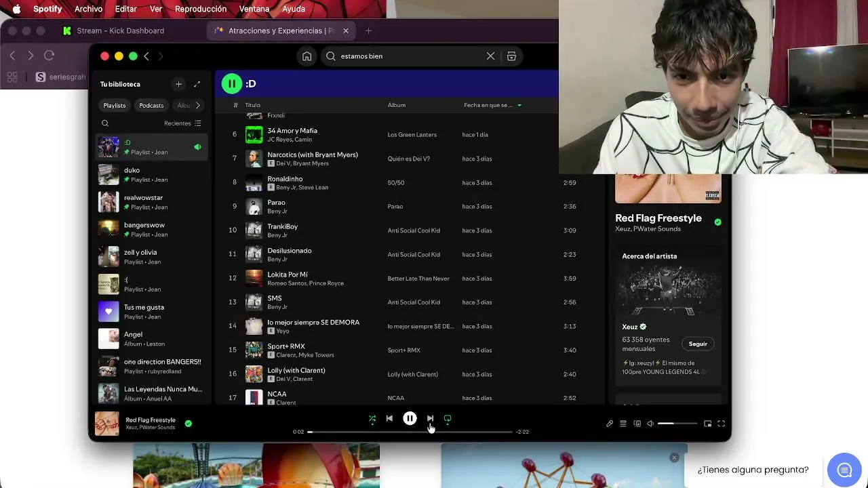Image resolution: width=868 pixels, height=488 pixels.
Task: Click the speaker icon on the :D library row
Action: pyautogui.click(x=197, y=147)
